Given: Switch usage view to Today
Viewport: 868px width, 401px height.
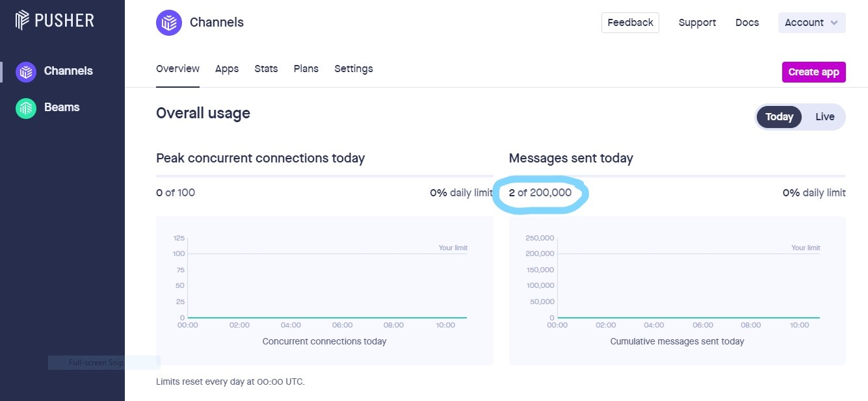Looking at the screenshot, I should pos(779,117).
